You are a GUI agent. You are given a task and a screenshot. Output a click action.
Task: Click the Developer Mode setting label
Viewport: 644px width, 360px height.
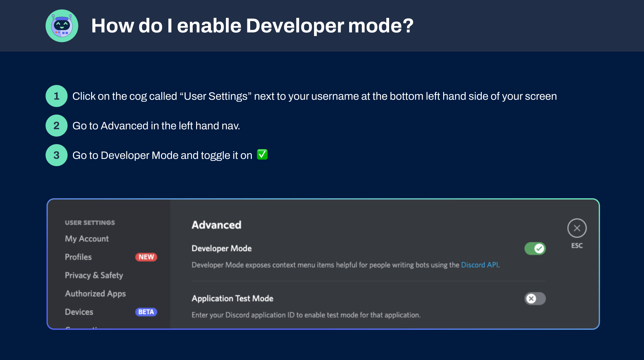(222, 249)
